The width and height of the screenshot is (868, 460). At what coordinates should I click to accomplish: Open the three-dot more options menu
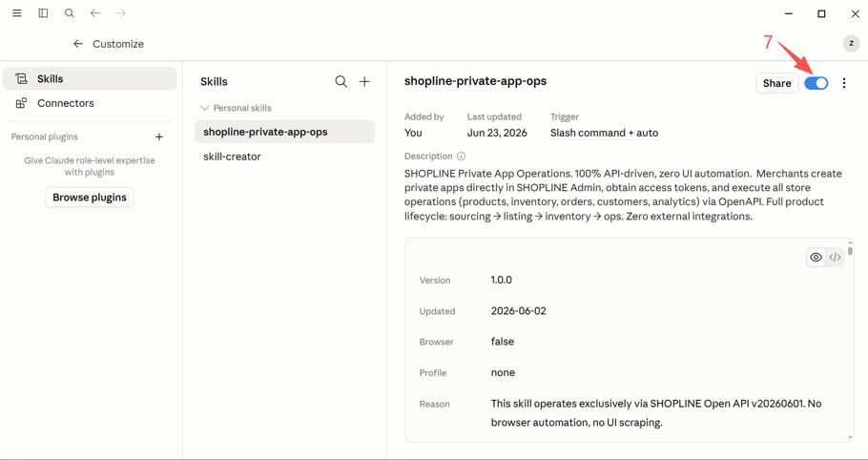click(x=843, y=83)
